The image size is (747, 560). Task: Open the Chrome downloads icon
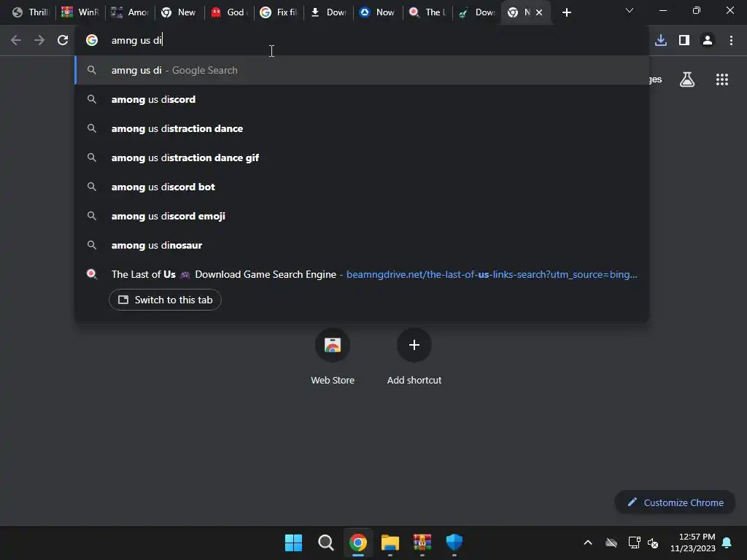661,41
